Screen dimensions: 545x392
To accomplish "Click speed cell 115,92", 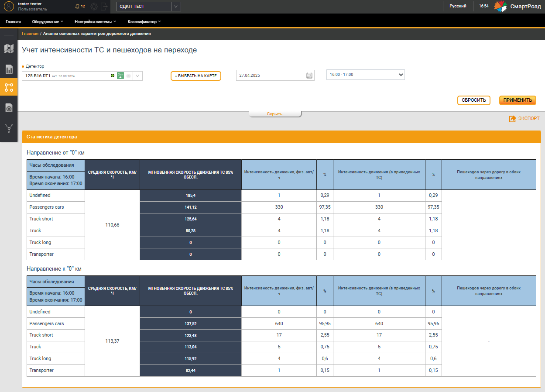I will 191,358.
